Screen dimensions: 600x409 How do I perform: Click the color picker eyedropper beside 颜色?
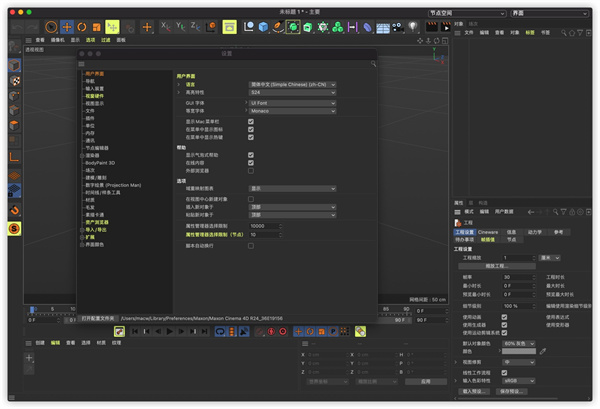pyautogui.click(x=543, y=352)
